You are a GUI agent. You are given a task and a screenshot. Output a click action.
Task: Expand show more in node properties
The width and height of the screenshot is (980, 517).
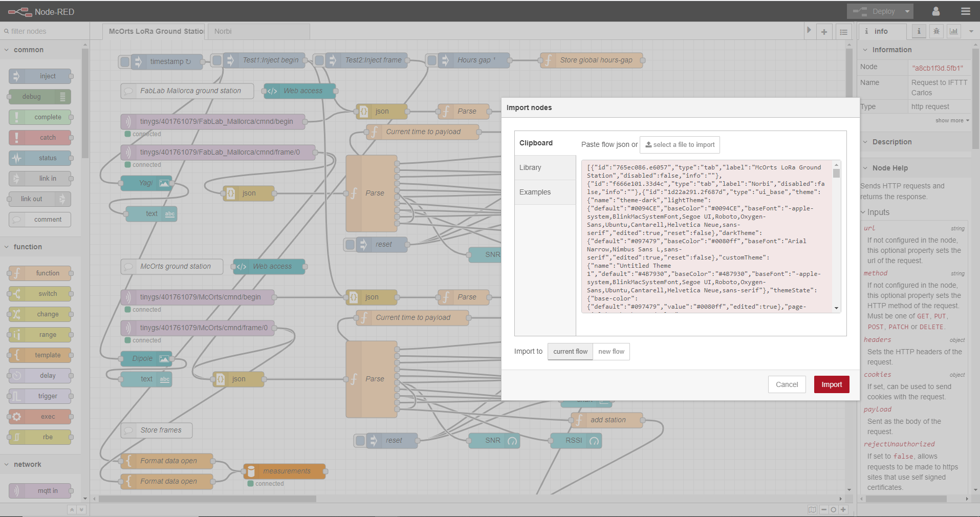950,120
